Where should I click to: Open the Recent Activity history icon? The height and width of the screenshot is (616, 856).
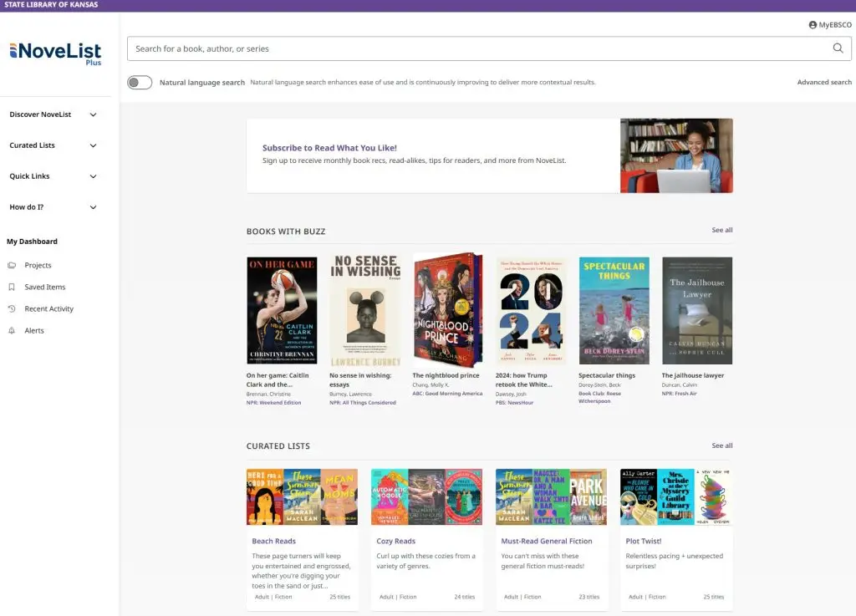coord(12,308)
